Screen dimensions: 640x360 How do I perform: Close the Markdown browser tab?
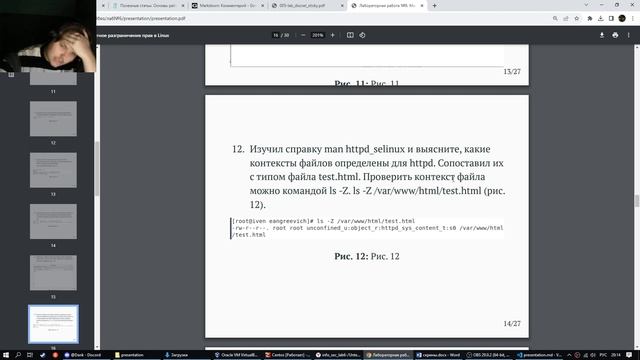click(262, 6)
